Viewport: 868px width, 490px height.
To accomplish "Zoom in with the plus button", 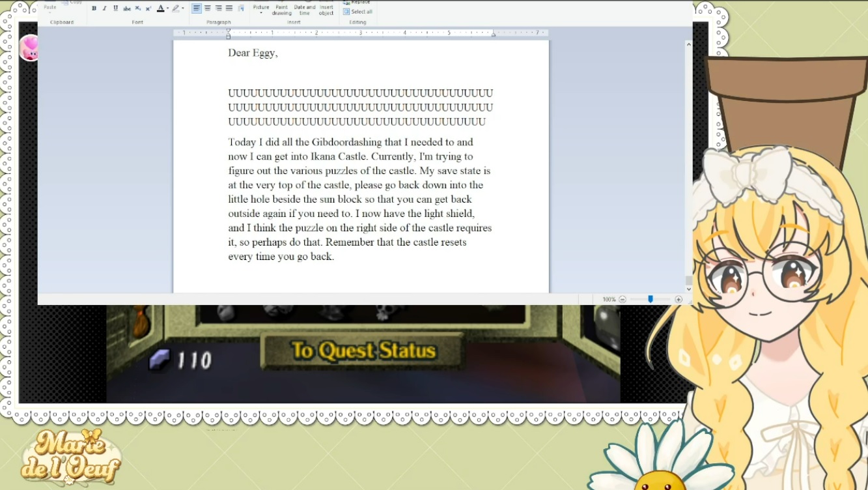I will click(x=679, y=300).
